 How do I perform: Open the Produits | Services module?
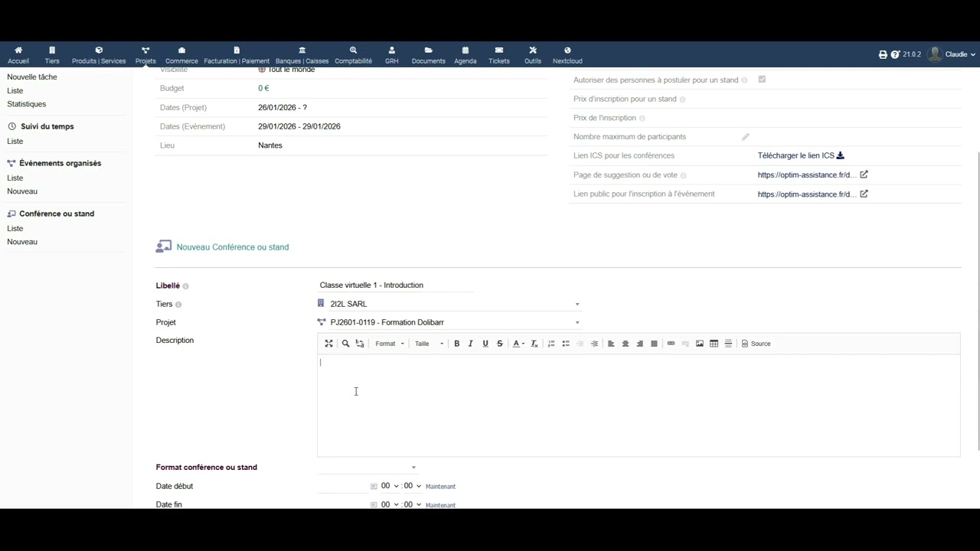(x=99, y=55)
